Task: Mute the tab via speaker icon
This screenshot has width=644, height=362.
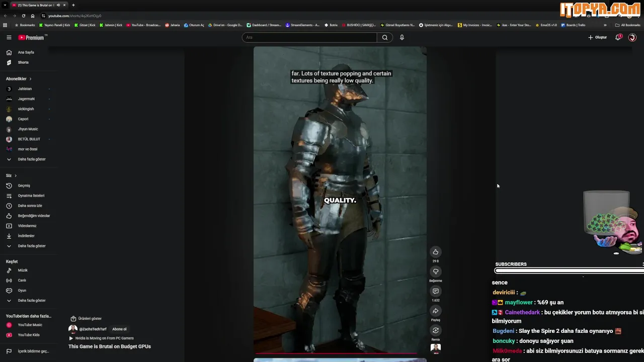Action: point(58,5)
